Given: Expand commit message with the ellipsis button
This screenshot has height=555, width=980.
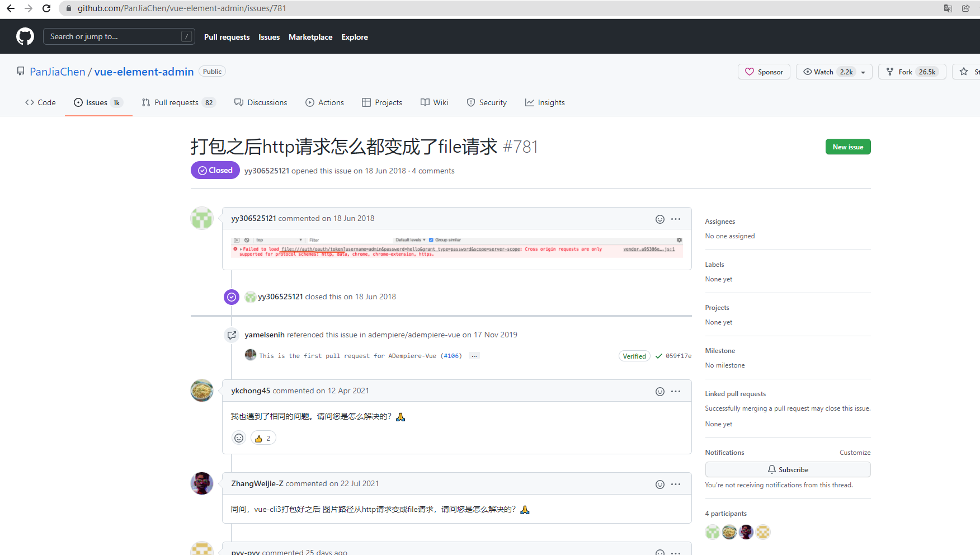Looking at the screenshot, I should click(x=474, y=356).
